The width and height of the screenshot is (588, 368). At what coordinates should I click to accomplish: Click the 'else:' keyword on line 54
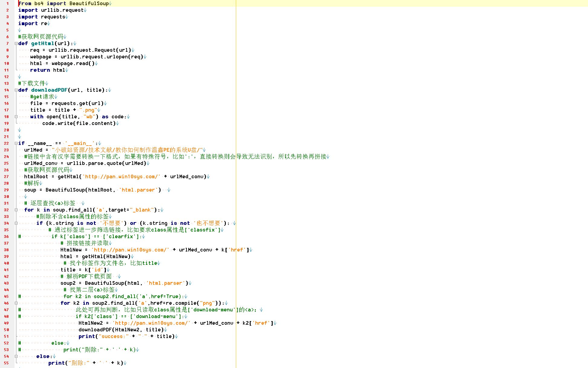44,356
